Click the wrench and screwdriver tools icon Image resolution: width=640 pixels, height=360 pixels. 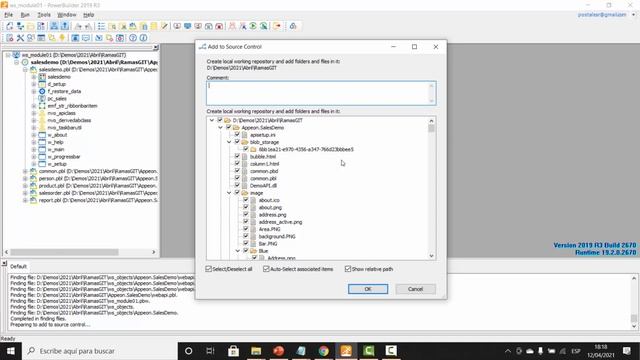[20, 38]
